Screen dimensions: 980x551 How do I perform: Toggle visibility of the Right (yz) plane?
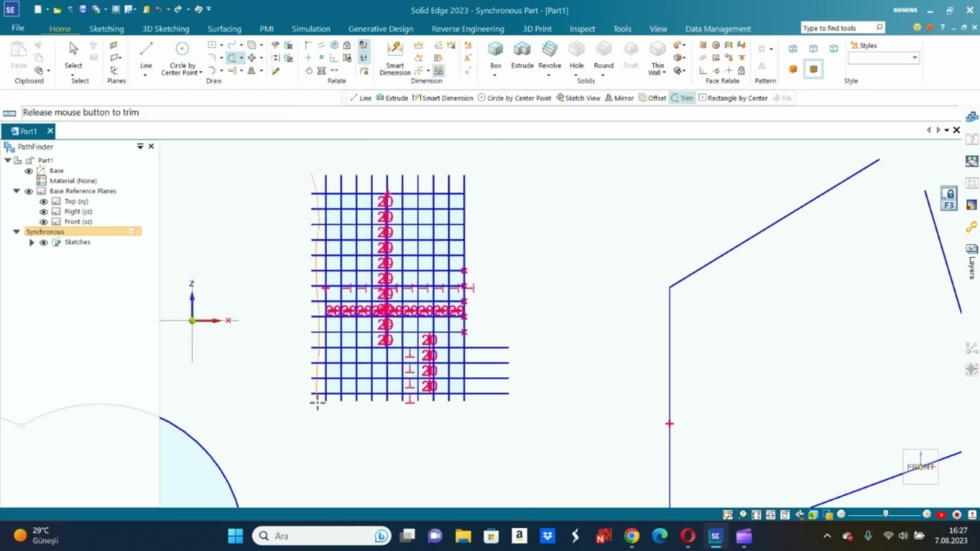pyautogui.click(x=44, y=211)
